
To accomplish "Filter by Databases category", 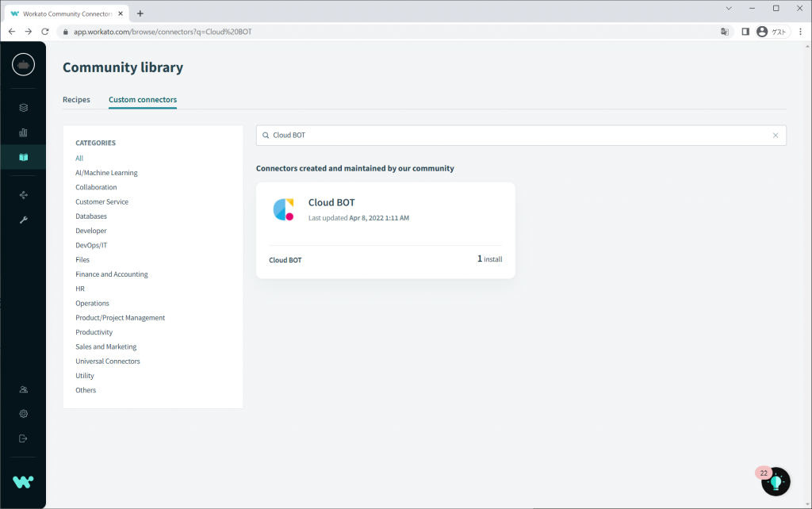I will (x=91, y=216).
